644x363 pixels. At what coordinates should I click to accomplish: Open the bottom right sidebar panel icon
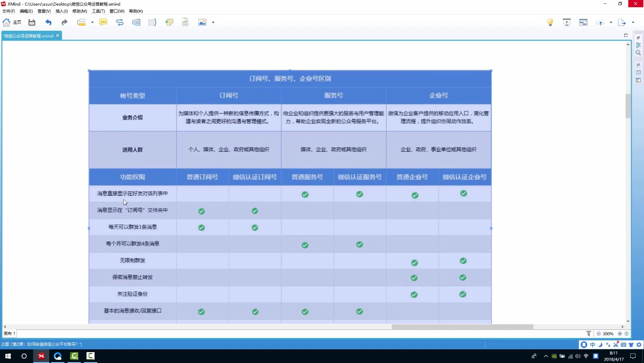click(638, 80)
